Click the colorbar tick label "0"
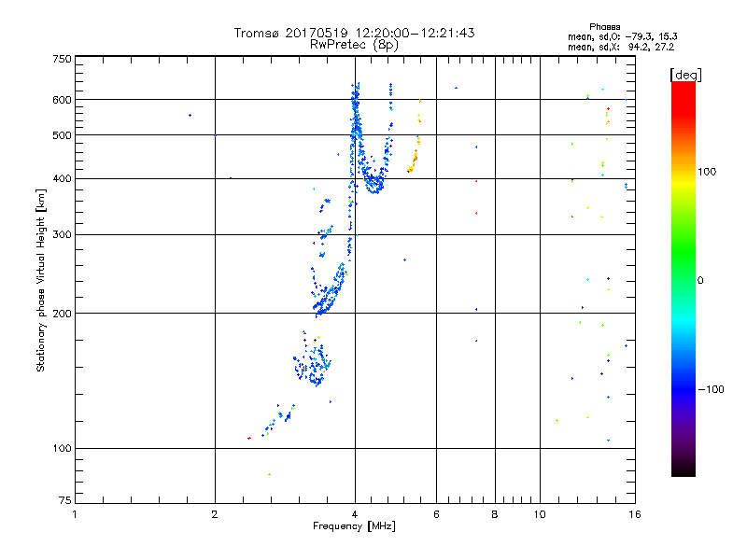747x560 pixels. pos(699,281)
